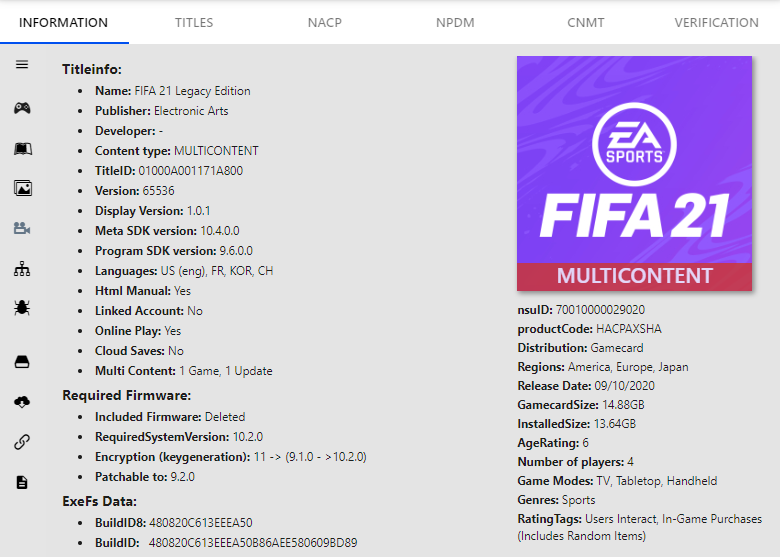Click the document file sidebar icon

point(22,482)
